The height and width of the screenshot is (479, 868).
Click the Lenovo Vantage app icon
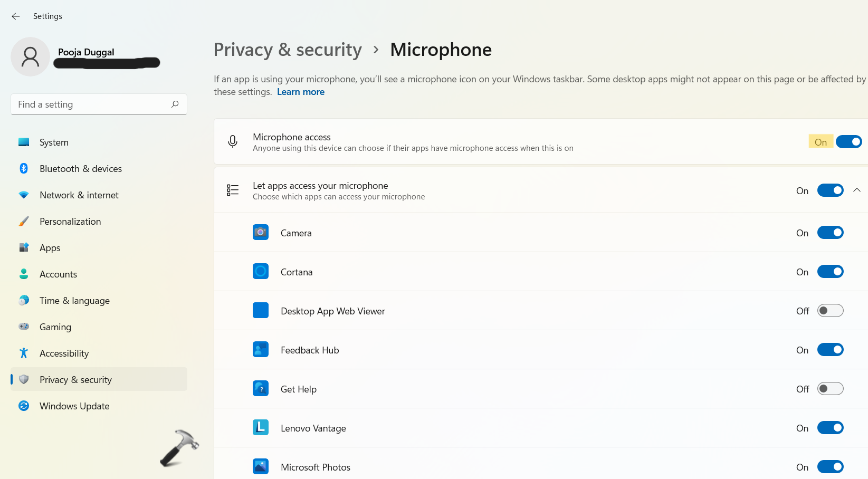pos(261,428)
